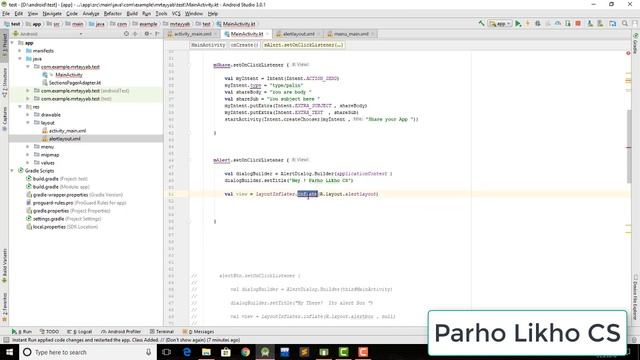This screenshot has width=640, height=360.
Task: Click Attach debugger to Android process icon
Action: tap(568, 24)
